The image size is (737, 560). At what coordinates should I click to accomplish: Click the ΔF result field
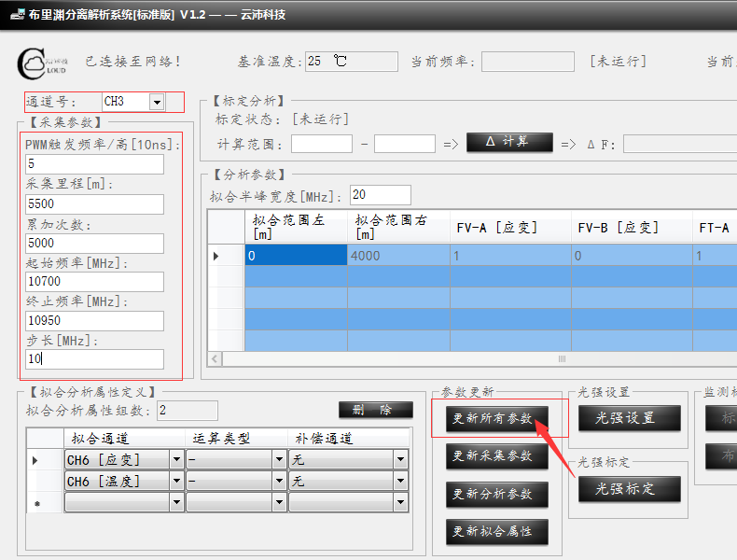[x=680, y=144]
